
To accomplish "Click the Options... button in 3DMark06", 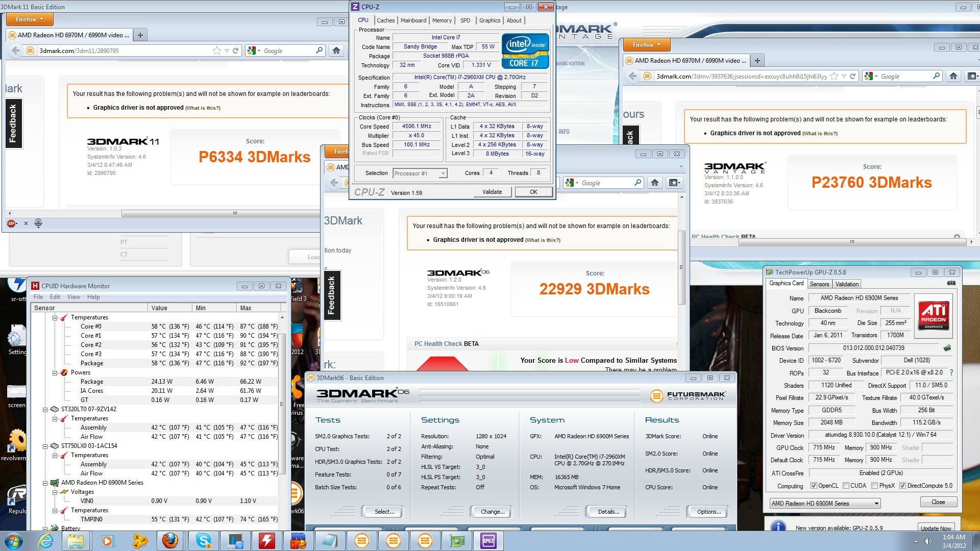I will click(x=709, y=512).
